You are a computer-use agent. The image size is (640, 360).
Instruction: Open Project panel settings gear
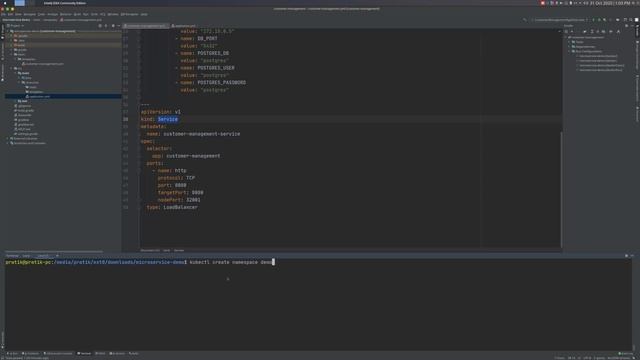tap(113, 26)
